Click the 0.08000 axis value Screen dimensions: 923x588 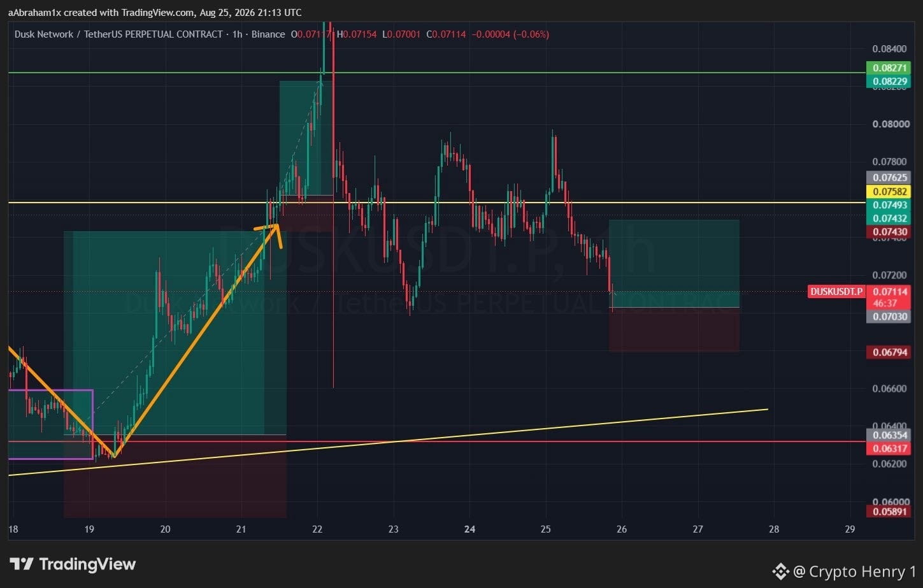tap(890, 124)
